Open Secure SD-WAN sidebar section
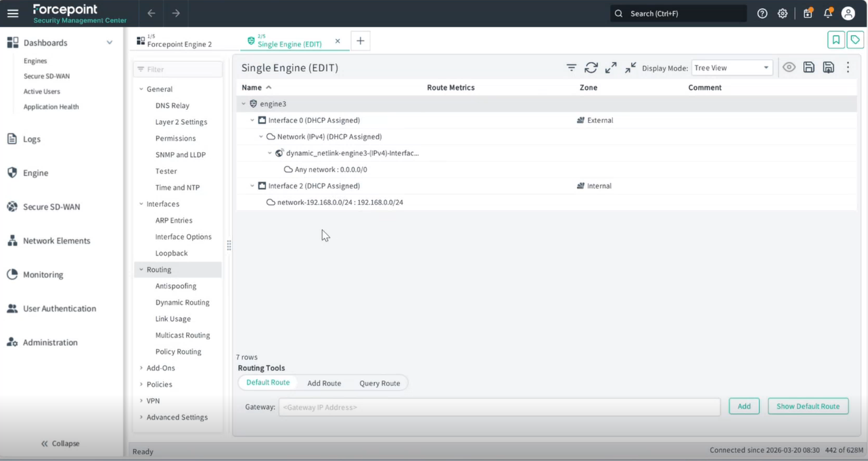This screenshot has height=461, width=868. coord(51,207)
